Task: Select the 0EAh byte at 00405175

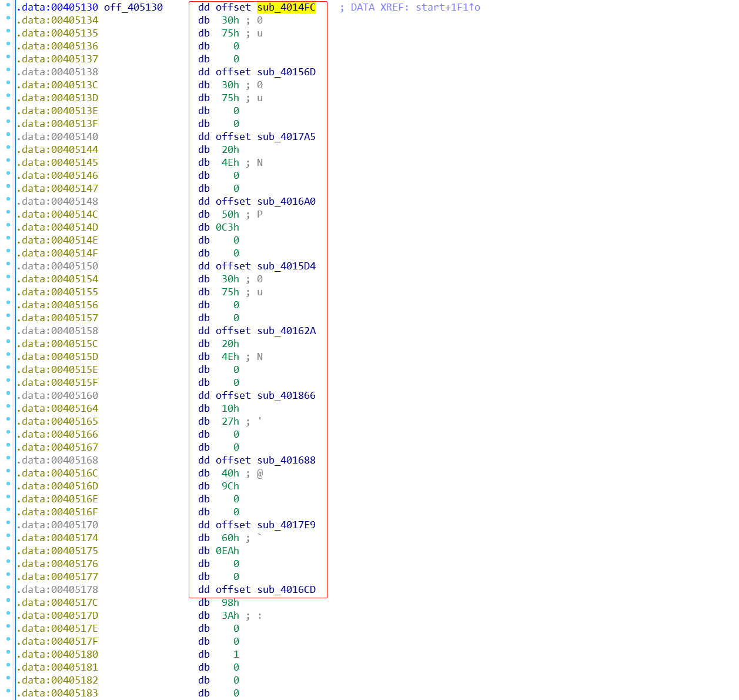Action: (228, 551)
